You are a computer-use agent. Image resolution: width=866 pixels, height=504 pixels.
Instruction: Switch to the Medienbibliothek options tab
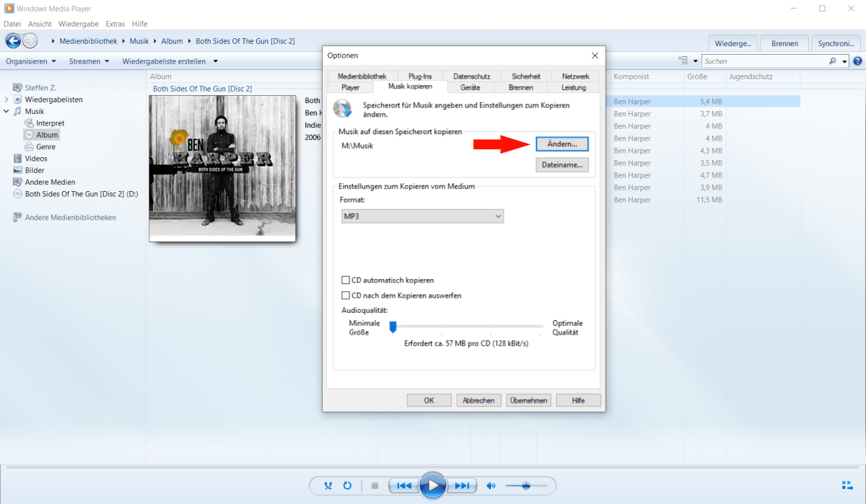[362, 76]
